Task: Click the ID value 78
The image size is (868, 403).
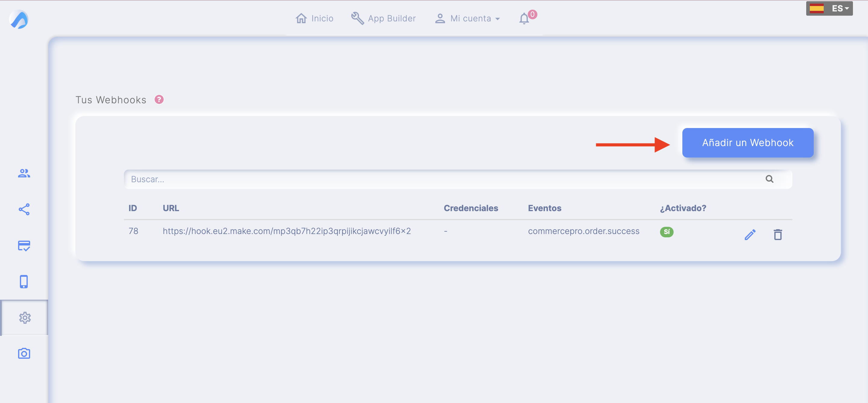Action: coord(133,231)
